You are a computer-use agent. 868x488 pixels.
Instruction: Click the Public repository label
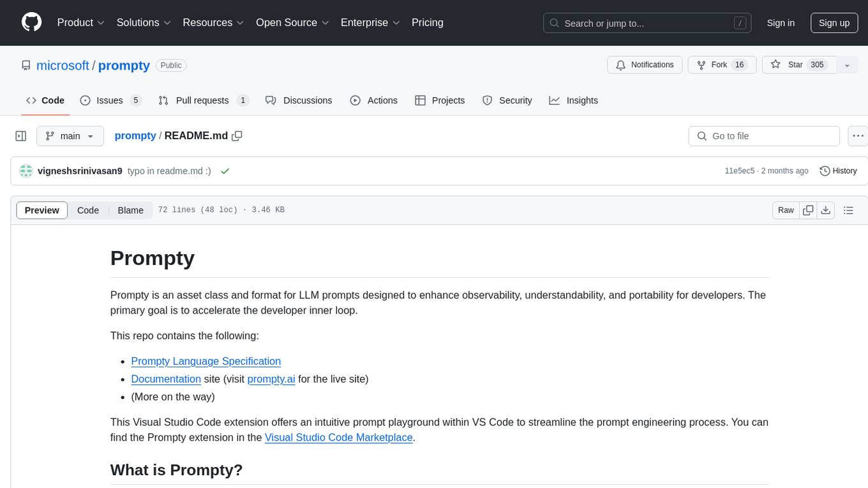coord(171,65)
